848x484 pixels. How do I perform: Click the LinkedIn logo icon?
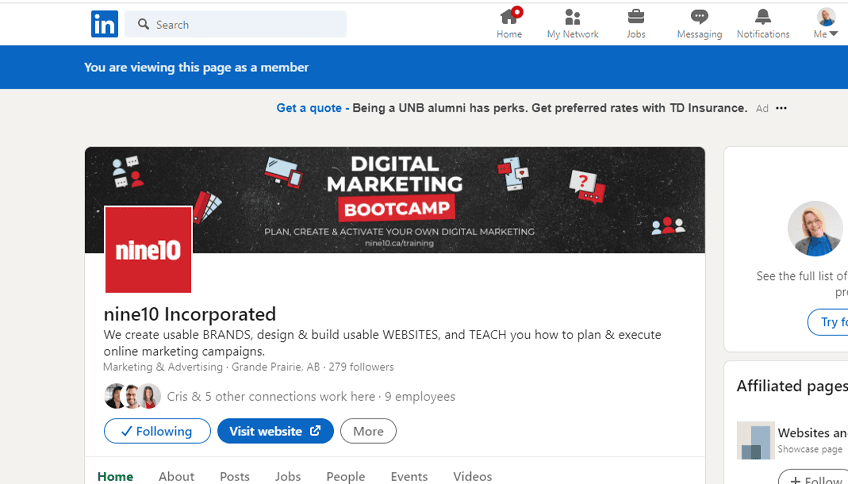(x=104, y=24)
